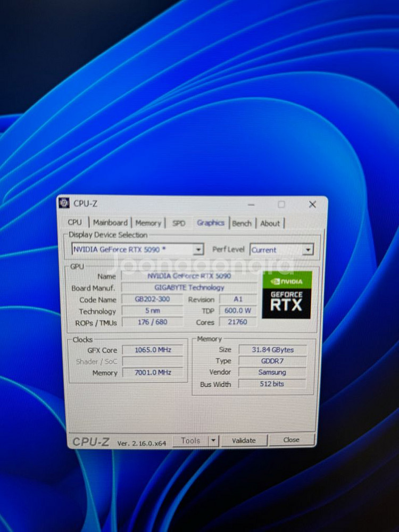The height and width of the screenshot is (532, 399).
Task: Select the Graphics tab
Action: click(210, 223)
